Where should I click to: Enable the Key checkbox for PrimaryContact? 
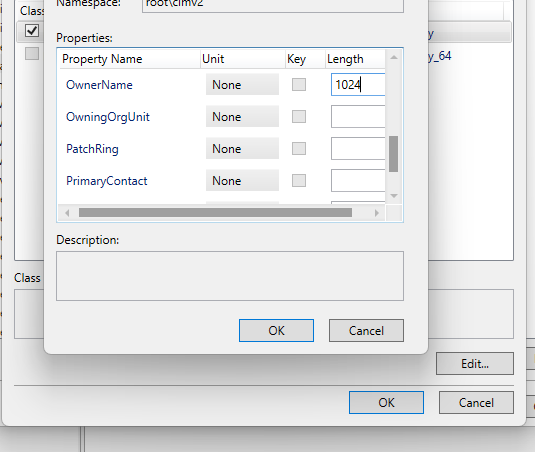tap(299, 181)
